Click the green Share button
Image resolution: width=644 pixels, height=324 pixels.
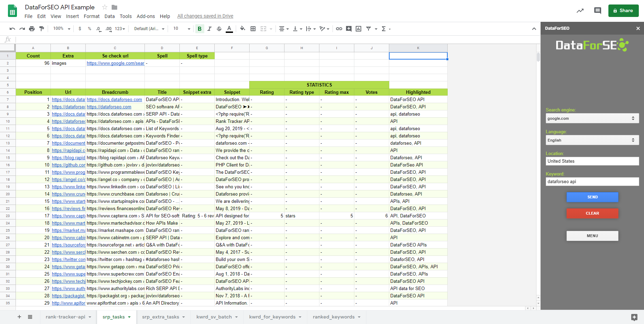coord(623,11)
